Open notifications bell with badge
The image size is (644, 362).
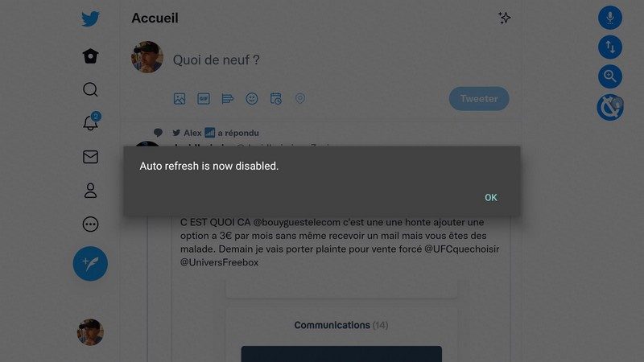(x=91, y=121)
